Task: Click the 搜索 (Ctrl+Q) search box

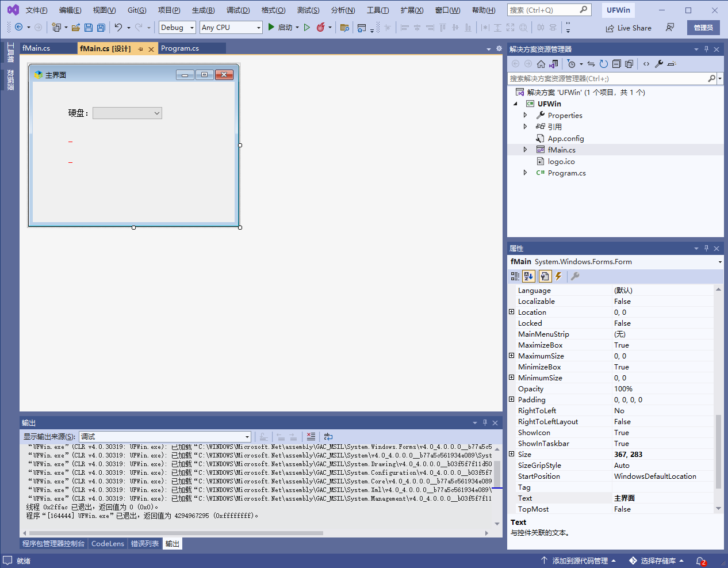Action: (x=549, y=10)
